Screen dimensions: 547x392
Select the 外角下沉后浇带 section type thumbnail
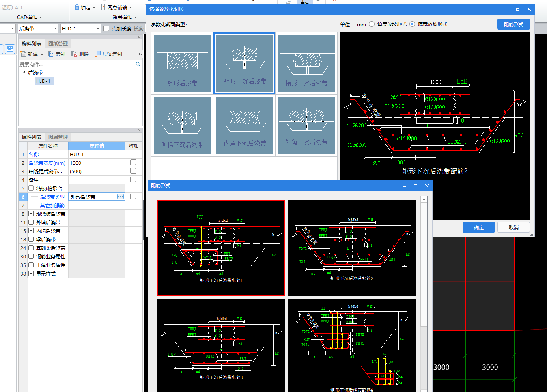(306, 125)
